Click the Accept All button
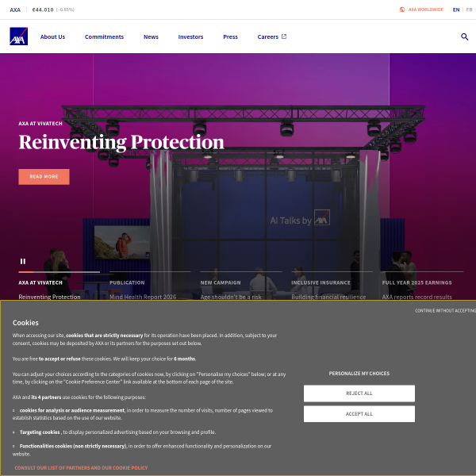 pyautogui.click(x=359, y=414)
